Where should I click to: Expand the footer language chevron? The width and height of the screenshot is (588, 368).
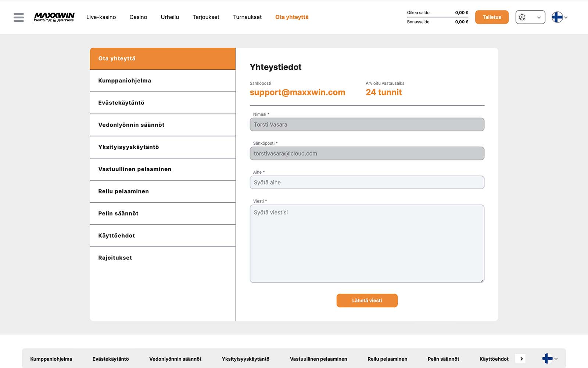pos(556,359)
